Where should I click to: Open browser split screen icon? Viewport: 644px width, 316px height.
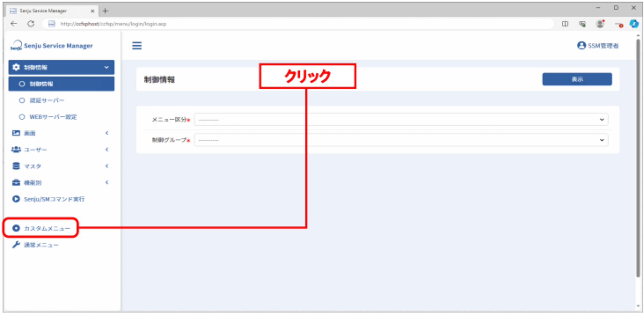565,24
